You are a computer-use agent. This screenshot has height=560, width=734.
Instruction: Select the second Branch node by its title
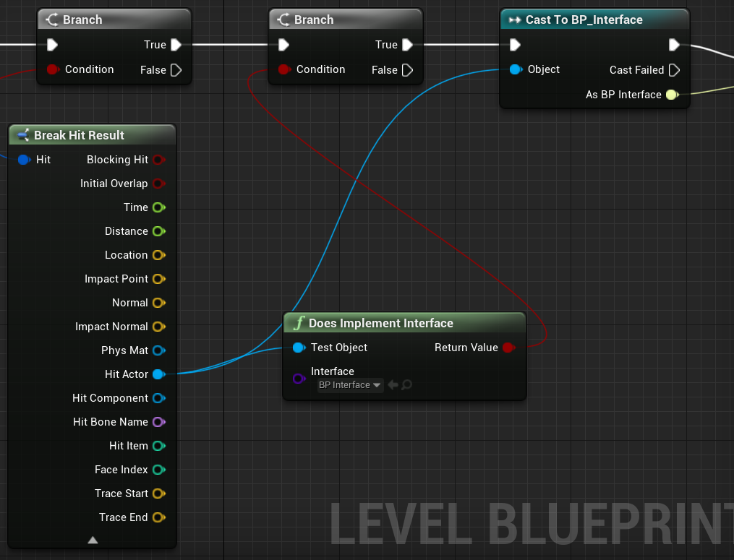[314, 20]
